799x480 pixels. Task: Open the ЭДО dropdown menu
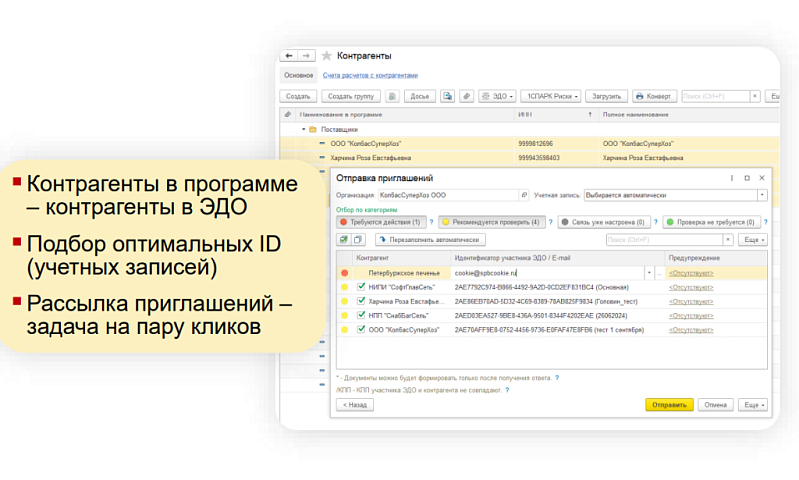pos(497,96)
